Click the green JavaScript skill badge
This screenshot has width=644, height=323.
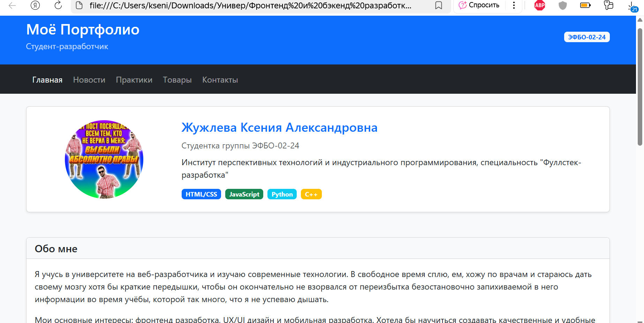coord(244,194)
